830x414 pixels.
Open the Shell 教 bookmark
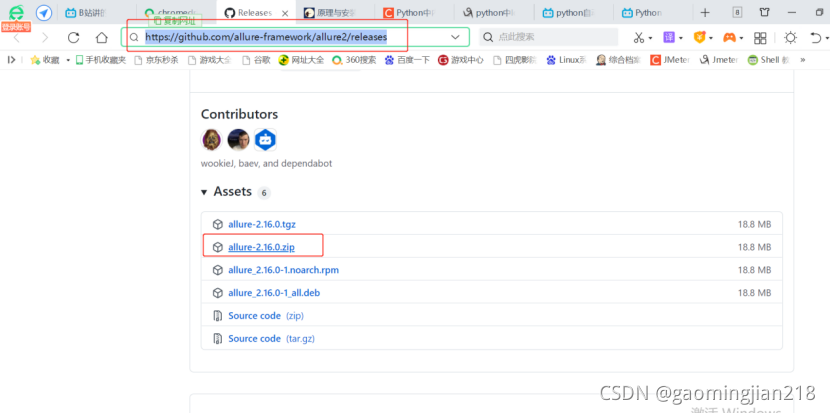coord(769,60)
